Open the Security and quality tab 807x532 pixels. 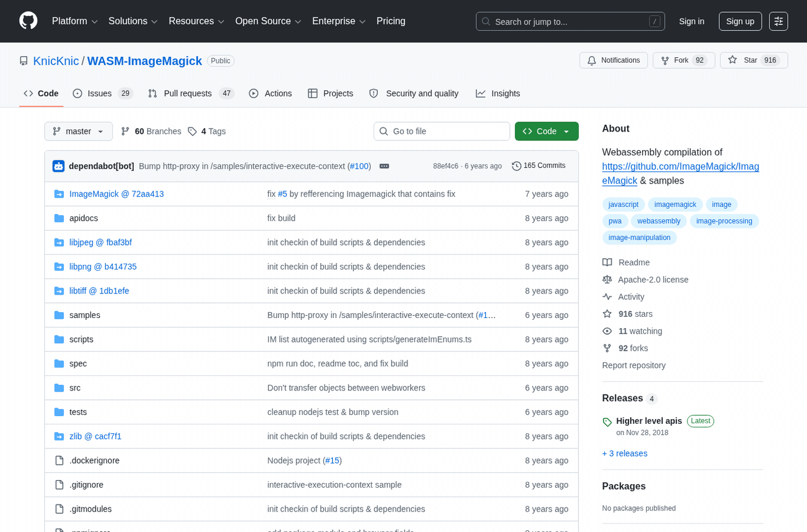point(414,93)
